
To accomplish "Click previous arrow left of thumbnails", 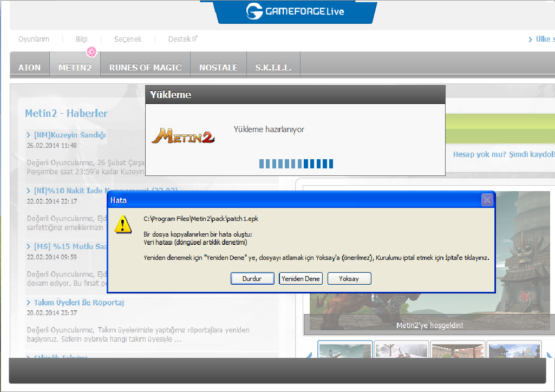I will click(x=309, y=354).
